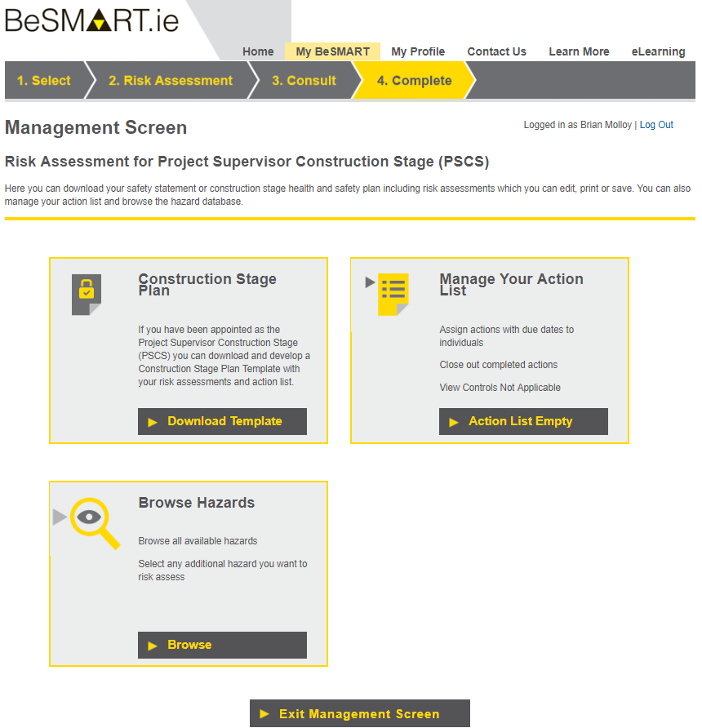Click the Browse Hazards heading

tap(197, 503)
